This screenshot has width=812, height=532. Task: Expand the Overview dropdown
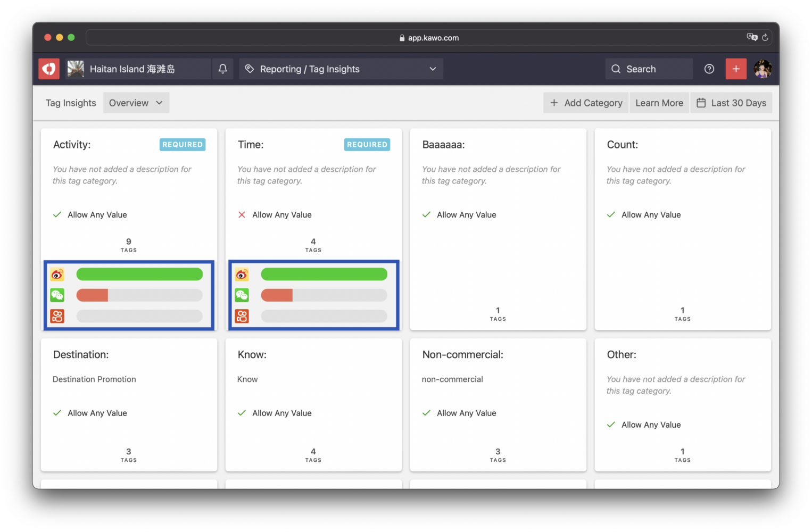(136, 102)
